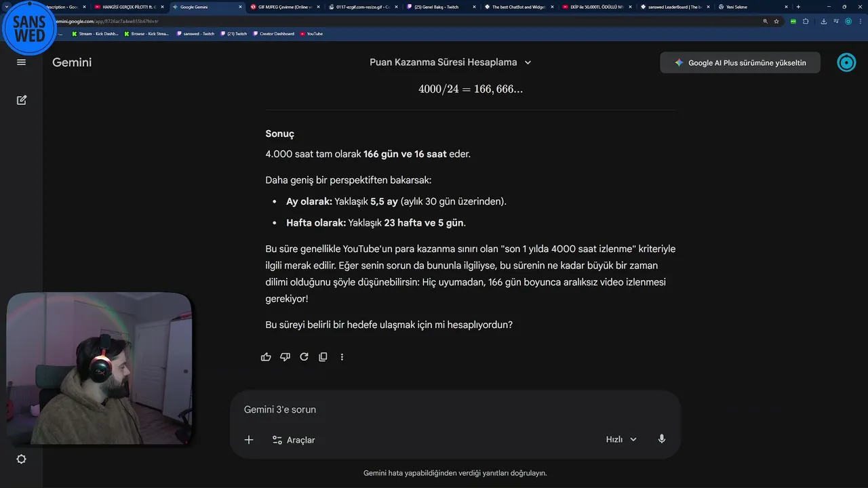The height and width of the screenshot is (488, 868).
Task: Open Browse - Kick Stream bookmark
Action: 146,33
